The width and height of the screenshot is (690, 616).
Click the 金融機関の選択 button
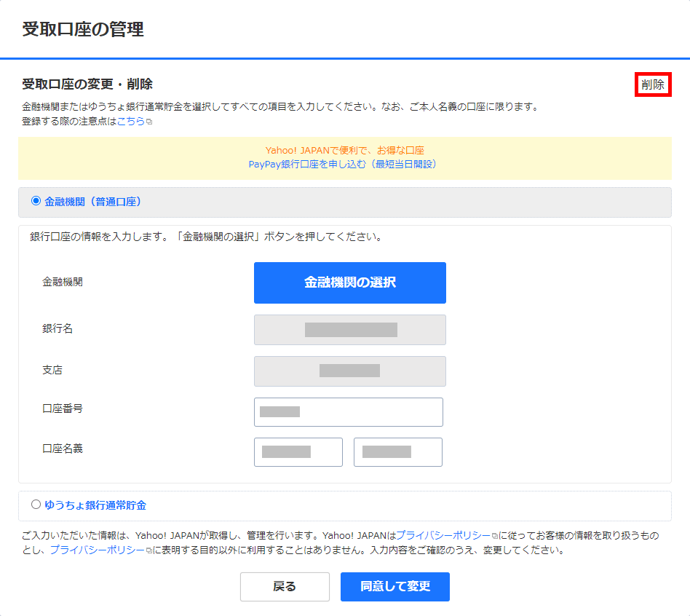(x=350, y=283)
